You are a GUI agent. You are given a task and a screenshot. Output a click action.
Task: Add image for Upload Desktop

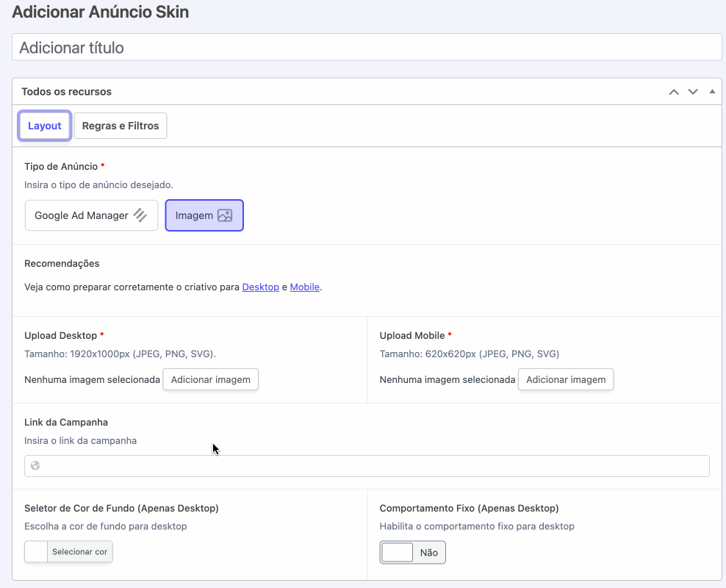point(211,380)
